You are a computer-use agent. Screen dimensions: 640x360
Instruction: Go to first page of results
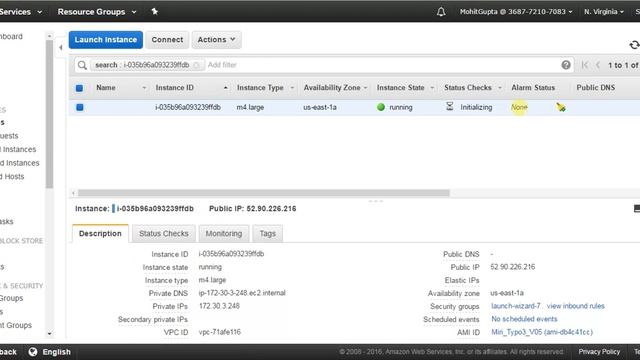pyautogui.click(x=584, y=65)
